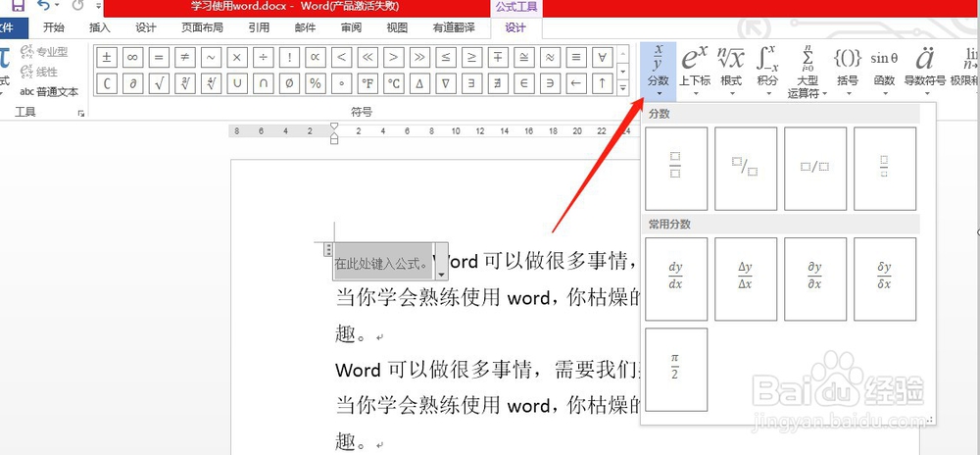The height and width of the screenshot is (455, 980).
Task: Insert the for-all (∀) symbol
Action: tap(602, 58)
